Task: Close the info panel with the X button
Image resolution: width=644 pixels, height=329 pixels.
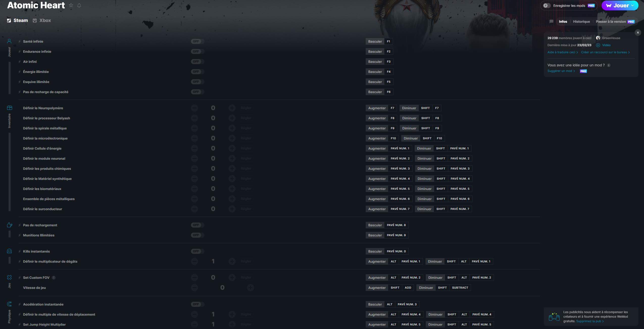Action: tap(638, 32)
